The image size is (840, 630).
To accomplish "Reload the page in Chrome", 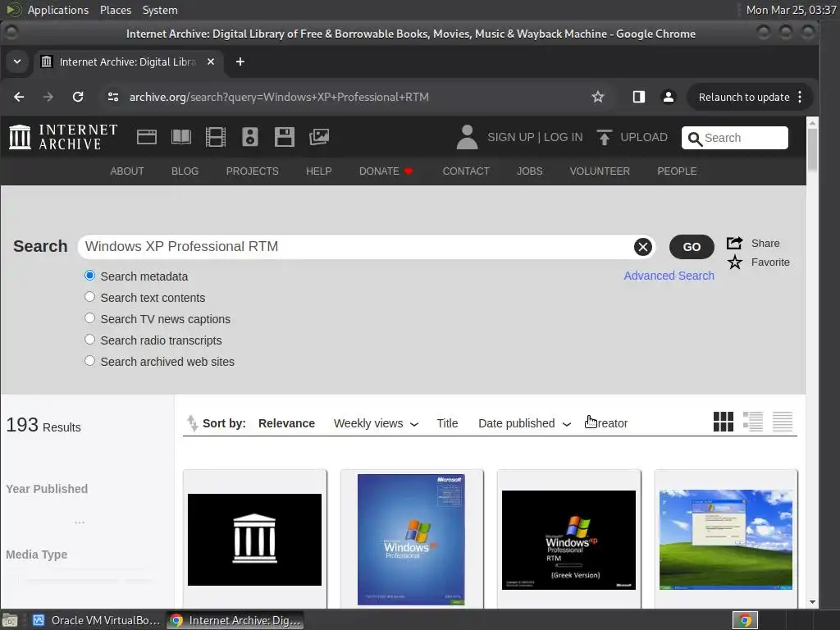I will click(78, 97).
